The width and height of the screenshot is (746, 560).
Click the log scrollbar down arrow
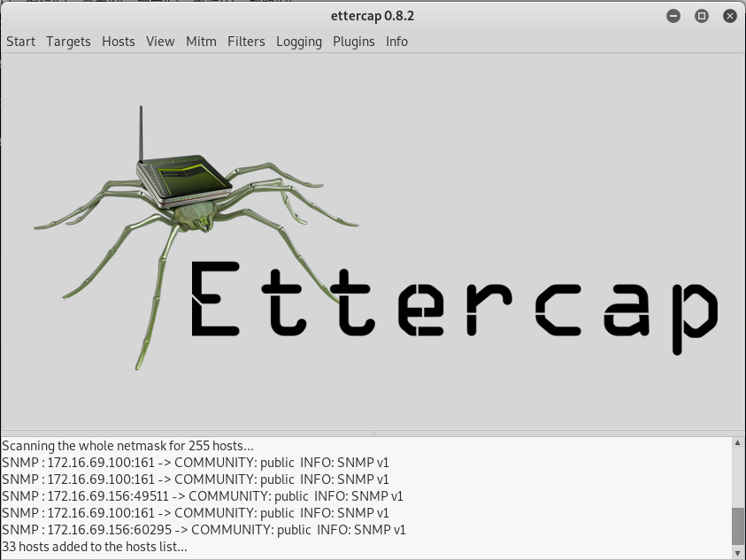tap(737, 553)
